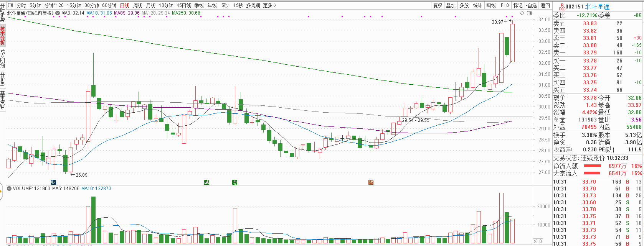
Task: Select the 45日线 period
Action: pos(184,6)
